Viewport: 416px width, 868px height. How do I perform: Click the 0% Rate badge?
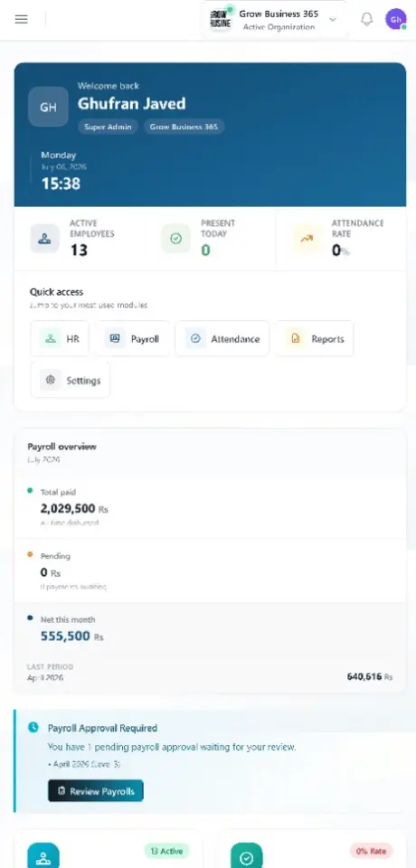(x=371, y=850)
